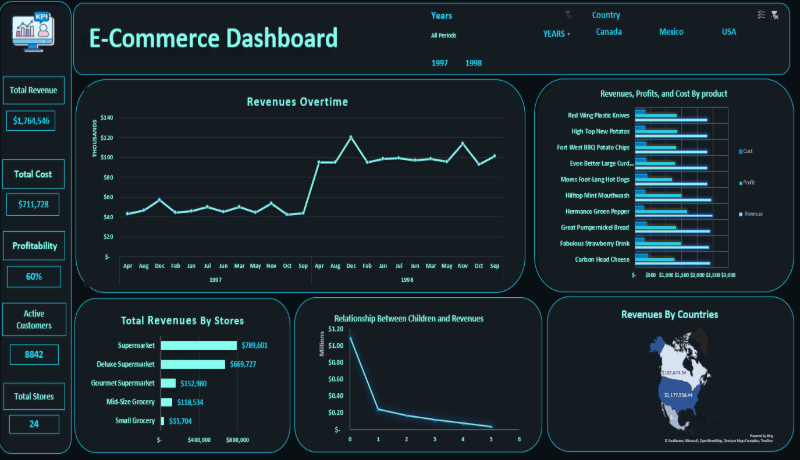The width and height of the screenshot is (800, 460).
Task: Click the Carlson Head Cheese label
Action: click(602, 260)
